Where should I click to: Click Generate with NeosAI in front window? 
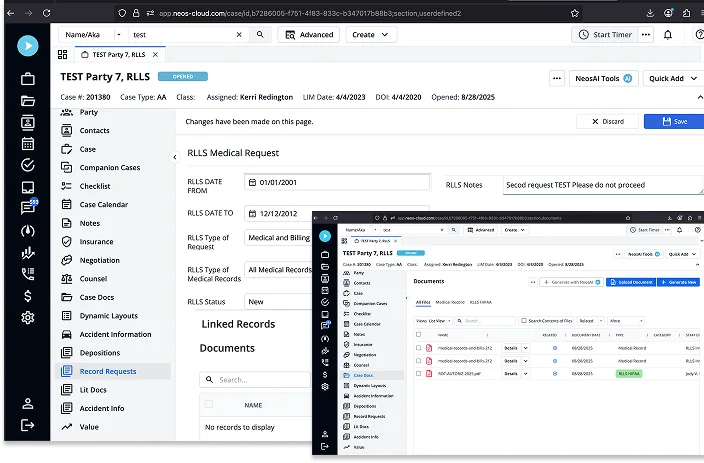click(572, 282)
